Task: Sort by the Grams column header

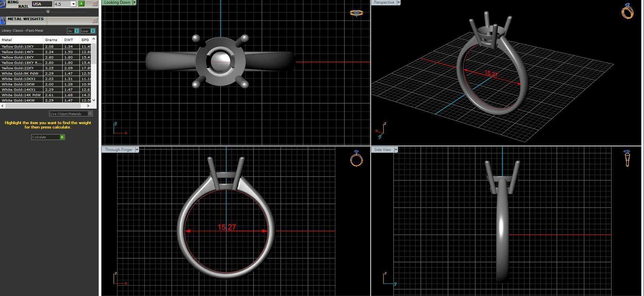Action: pos(53,40)
